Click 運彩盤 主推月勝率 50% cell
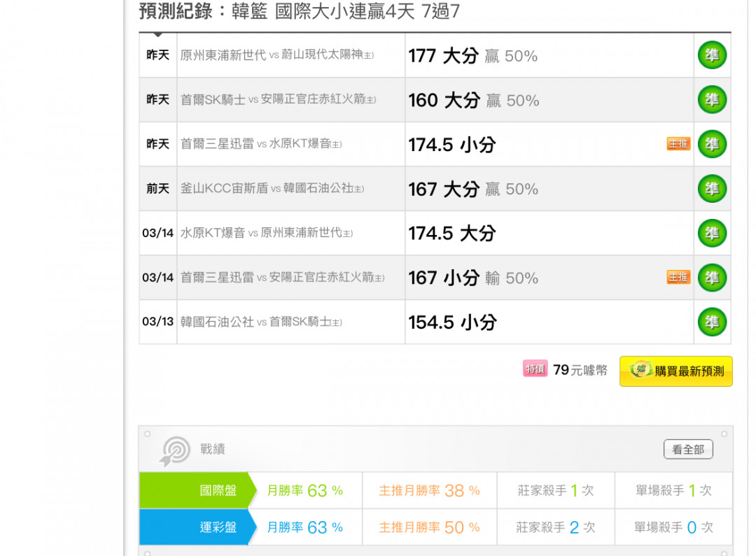This screenshot has height=556, width=756. tap(429, 527)
